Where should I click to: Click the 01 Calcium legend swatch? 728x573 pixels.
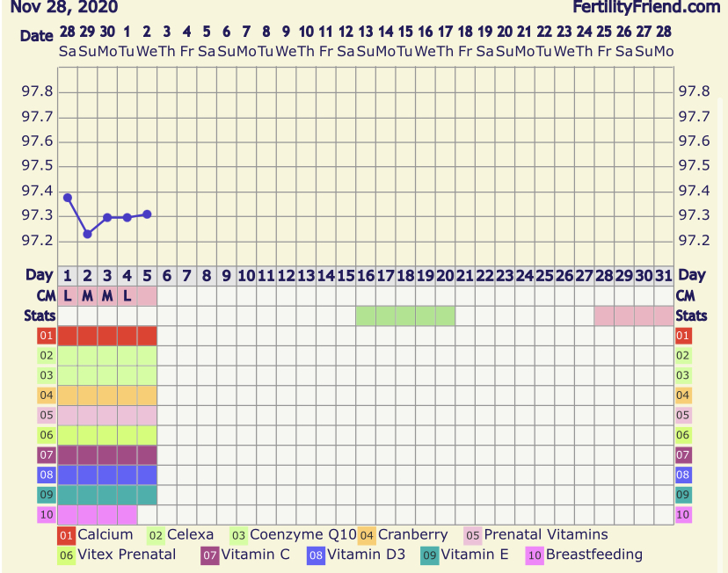pyautogui.click(x=67, y=535)
